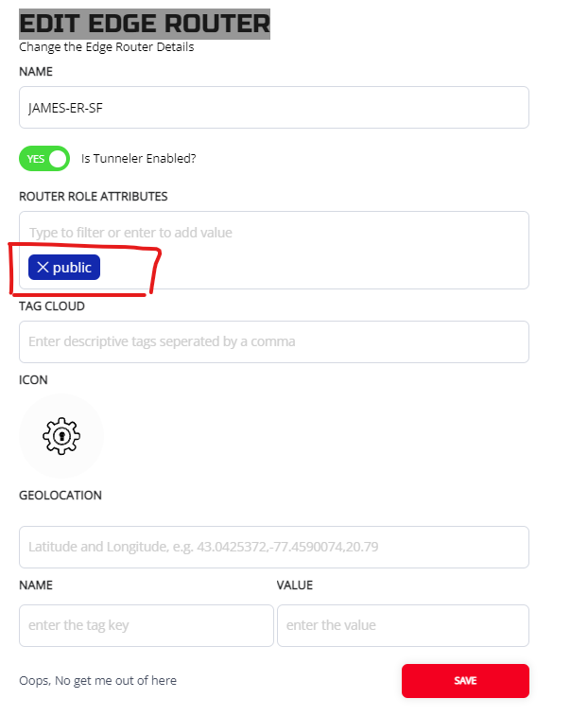Click the Value column label
Image resolution: width=588 pixels, height=716 pixels.
294,585
